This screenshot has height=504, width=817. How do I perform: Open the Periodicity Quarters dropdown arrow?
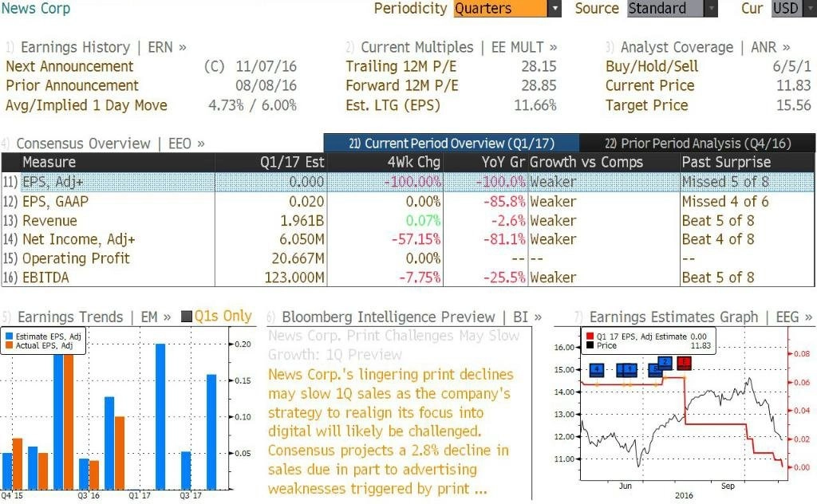tap(555, 8)
